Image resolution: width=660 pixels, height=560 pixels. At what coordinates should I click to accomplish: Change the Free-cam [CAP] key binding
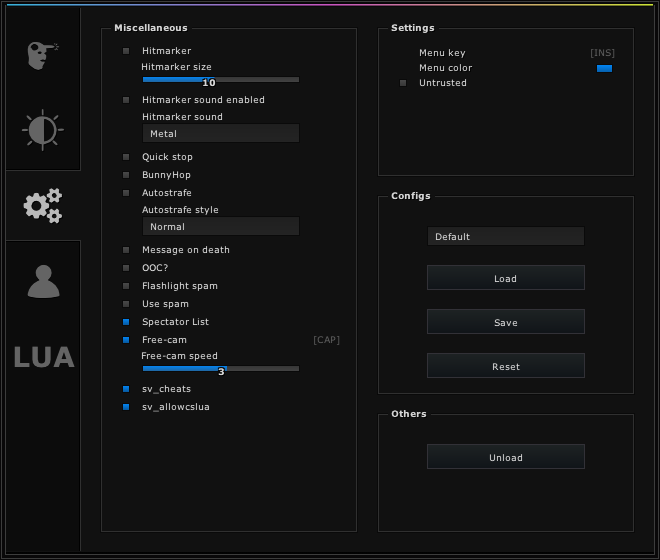point(327,340)
